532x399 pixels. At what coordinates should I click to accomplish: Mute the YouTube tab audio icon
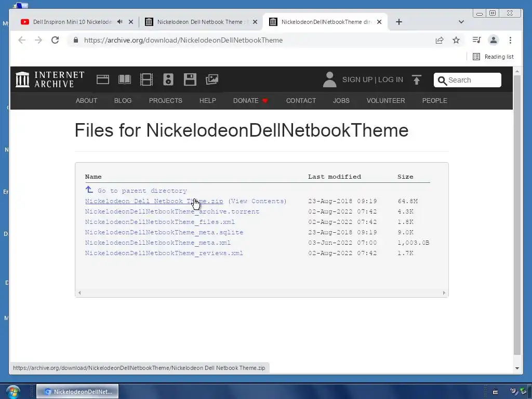pyautogui.click(x=120, y=22)
